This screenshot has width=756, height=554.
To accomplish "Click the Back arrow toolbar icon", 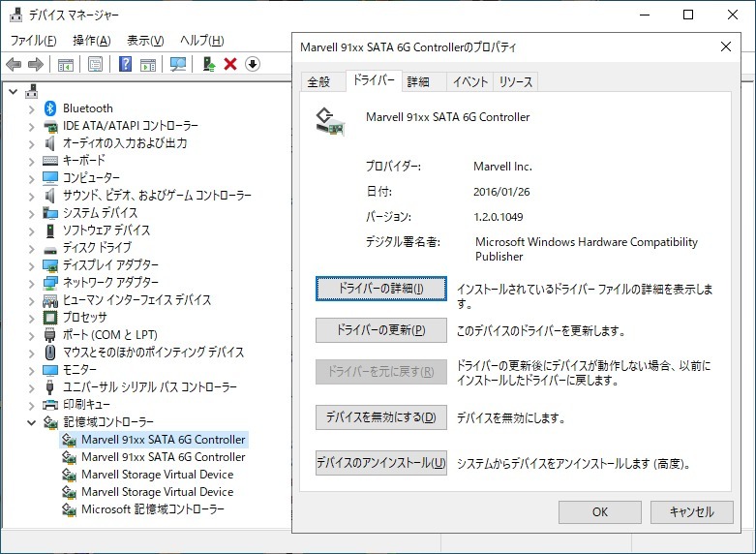I will coord(14,64).
